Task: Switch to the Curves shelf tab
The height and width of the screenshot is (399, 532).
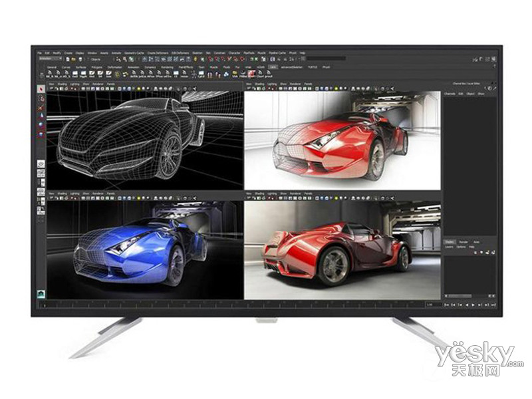Action: (x=66, y=67)
